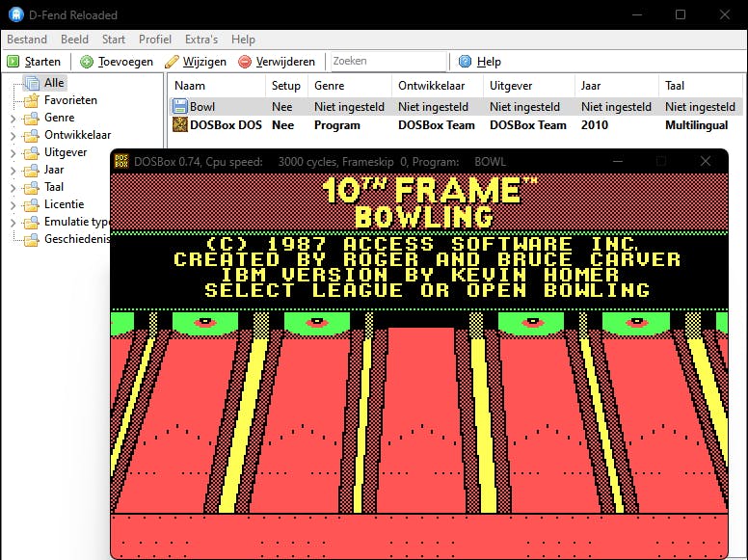Click the Wijzigen pencil icon
Viewport: 748px width, 560px height.
172,62
